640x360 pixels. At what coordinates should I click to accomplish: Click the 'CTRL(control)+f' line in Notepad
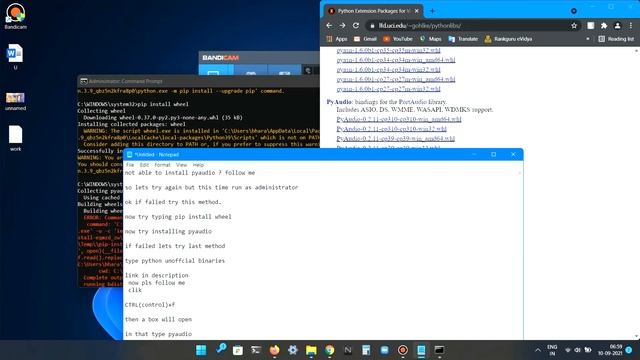tap(150, 304)
